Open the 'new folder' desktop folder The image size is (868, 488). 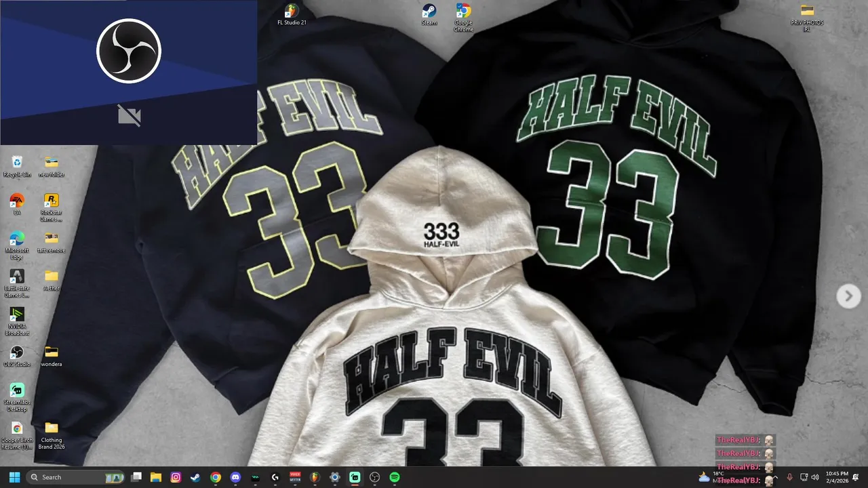click(52, 166)
